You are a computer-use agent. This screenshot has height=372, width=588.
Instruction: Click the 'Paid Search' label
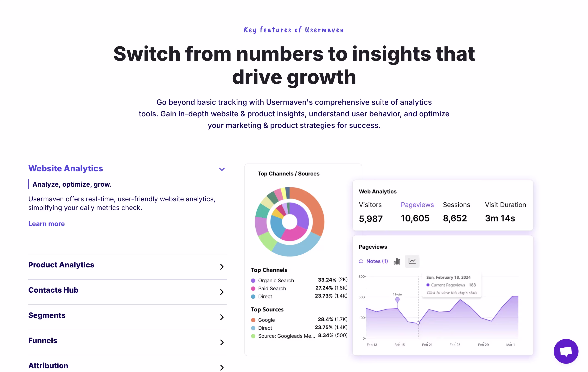[x=272, y=289]
